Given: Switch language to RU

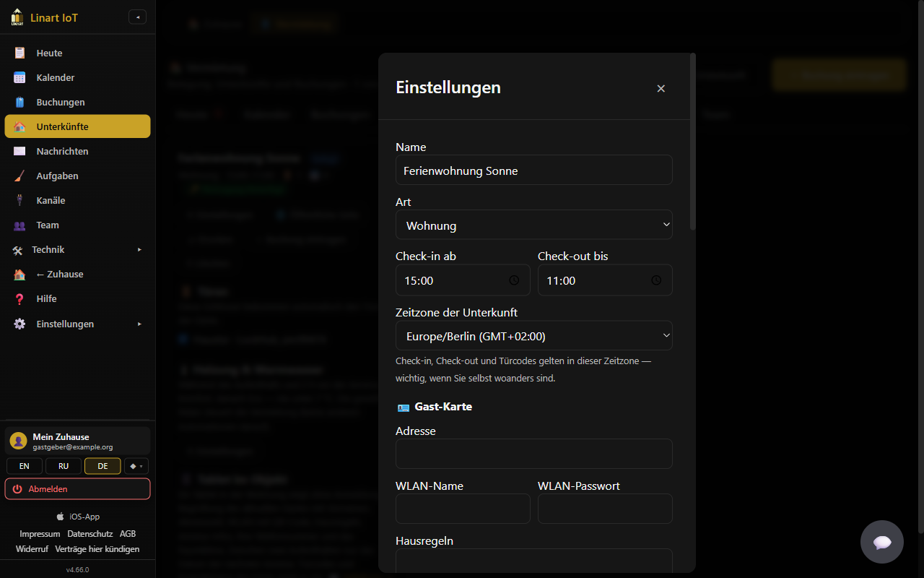Looking at the screenshot, I should point(64,466).
